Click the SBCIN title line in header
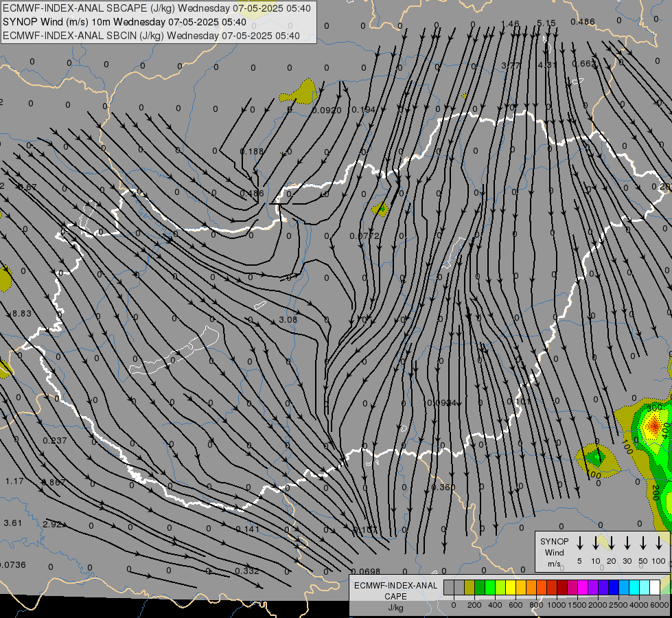Viewport: 672px width, 618px height. [151, 36]
